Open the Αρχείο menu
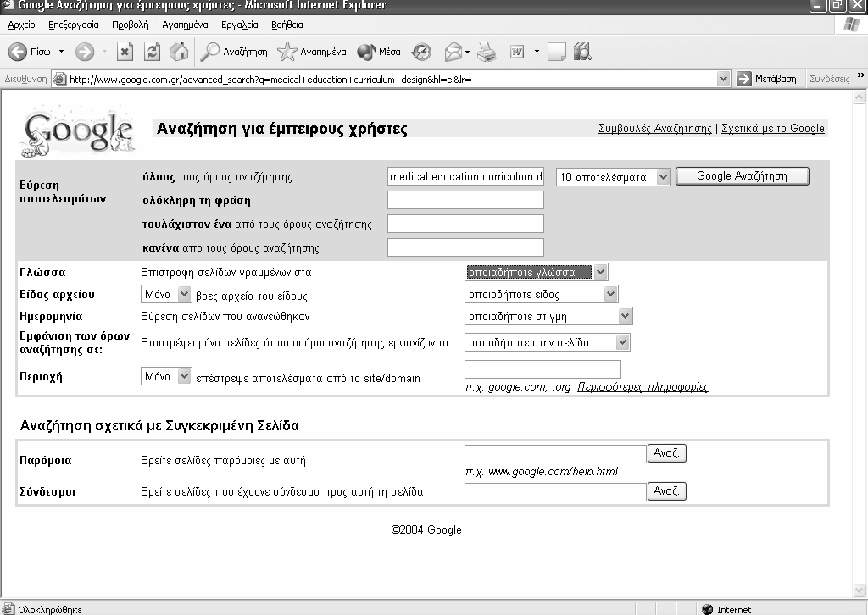This screenshot has width=868, height=615. pyautogui.click(x=21, y=25)
